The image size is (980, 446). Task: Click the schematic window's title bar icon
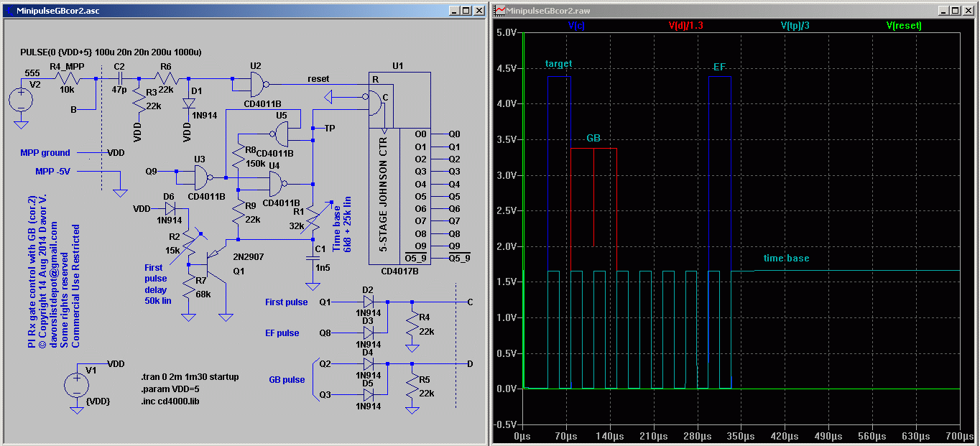[x=9, y=10]
